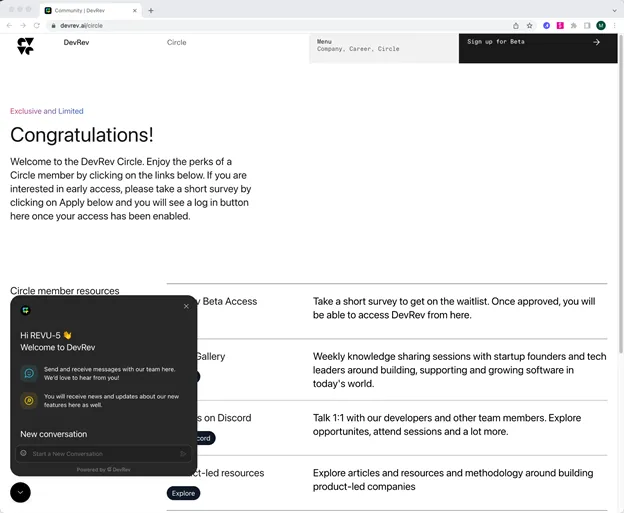Click the New conversation label in chat
Screen dimensions: 624x513
[53, 434]
